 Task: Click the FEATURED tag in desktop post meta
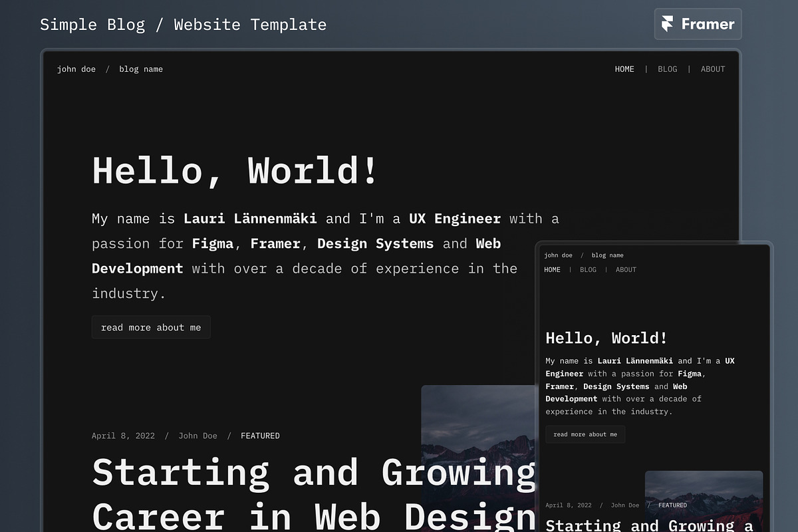click(x=260, y=436)
